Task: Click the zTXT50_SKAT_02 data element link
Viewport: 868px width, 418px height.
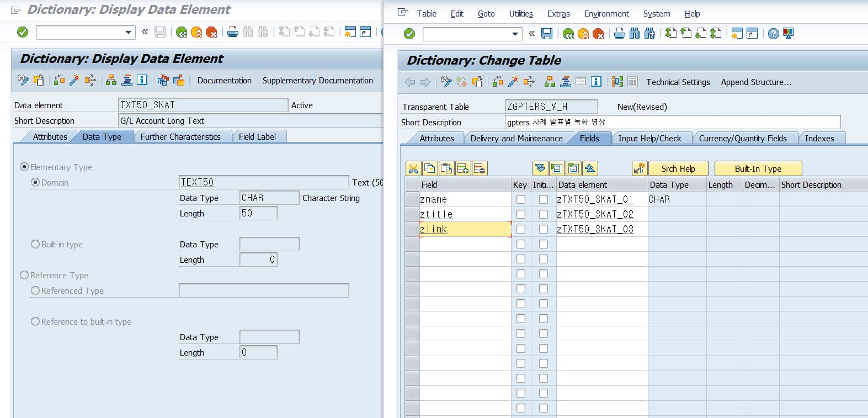Action: [595, 214]
